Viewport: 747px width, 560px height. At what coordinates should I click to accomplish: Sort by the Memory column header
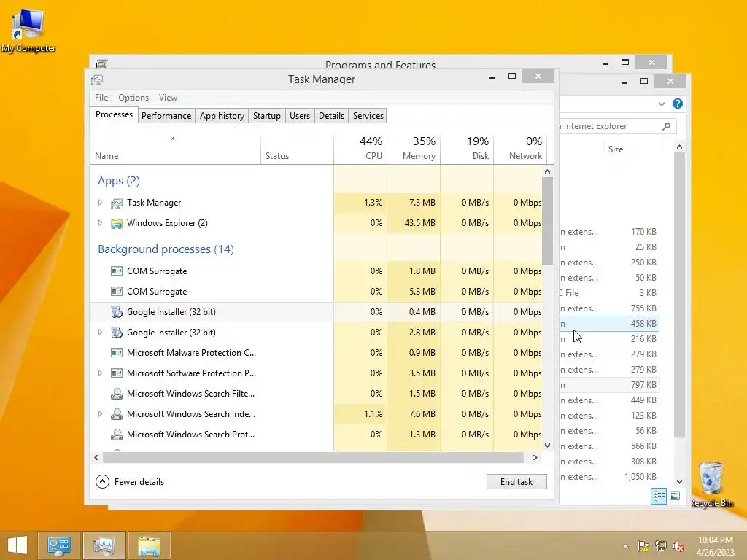(414, 149)
